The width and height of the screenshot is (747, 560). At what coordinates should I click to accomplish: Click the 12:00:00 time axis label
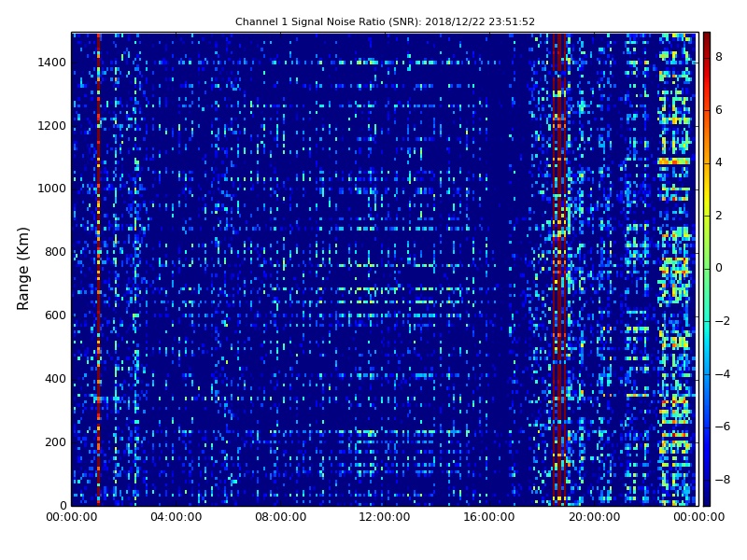coord(385,517)
